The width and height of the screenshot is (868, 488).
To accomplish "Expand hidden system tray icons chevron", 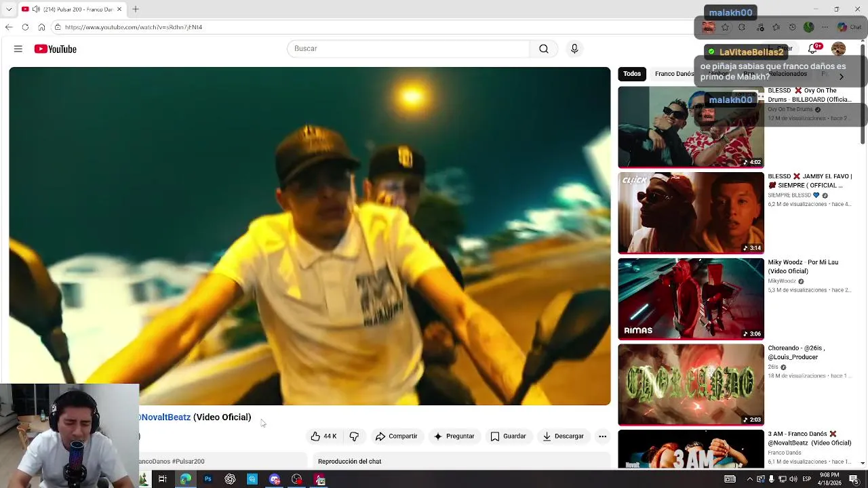I will pyautogui.click(x=750, y=479).
